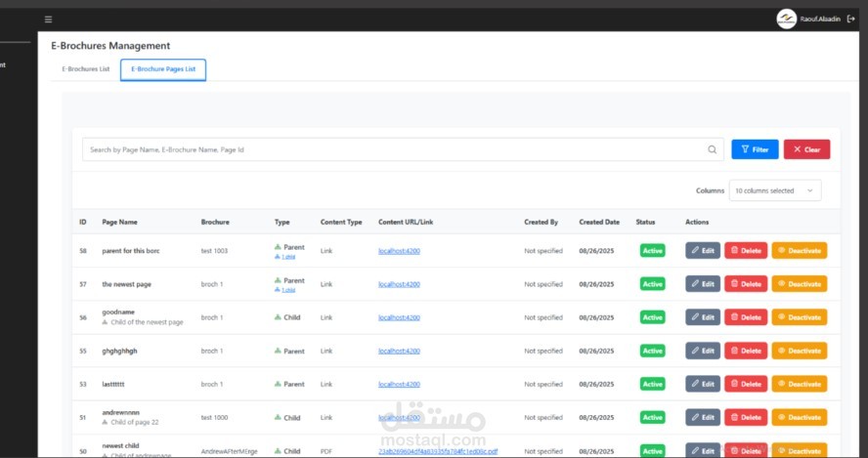Edit the 'lasttttt' row
868x458 pixels.
pos(703,384)
